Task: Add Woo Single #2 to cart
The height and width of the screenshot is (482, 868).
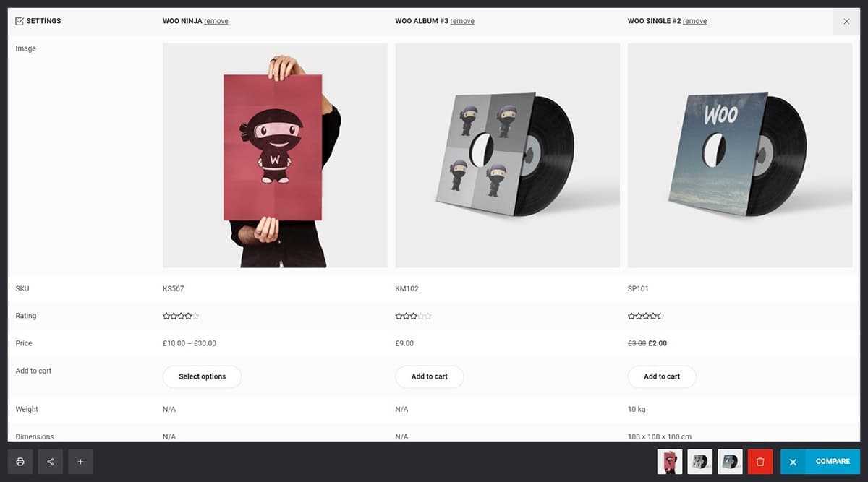Action: tap(662, 376)
